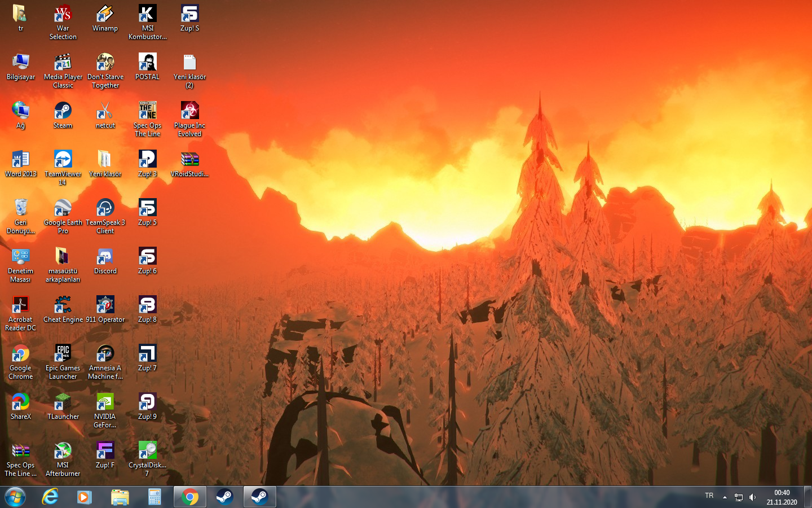Select the TeamViewer 14 shortcut
Viewport: 812px width, 508px height.
(63, 168)
